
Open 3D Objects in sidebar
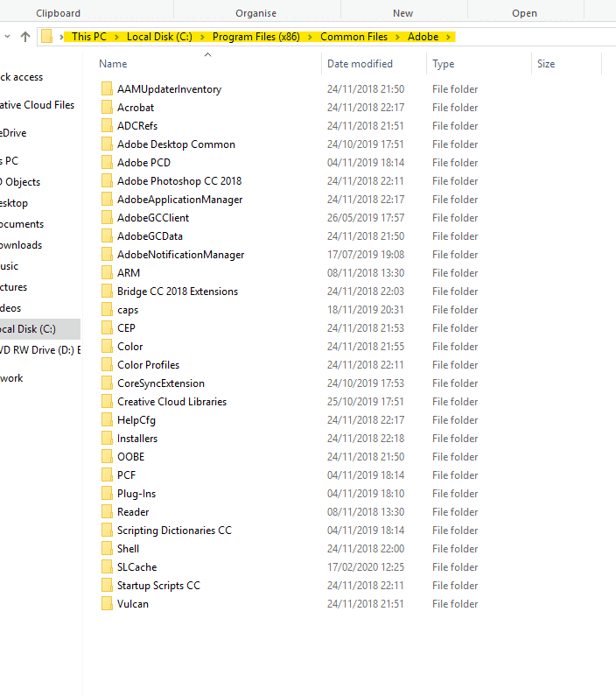point(20,182)
